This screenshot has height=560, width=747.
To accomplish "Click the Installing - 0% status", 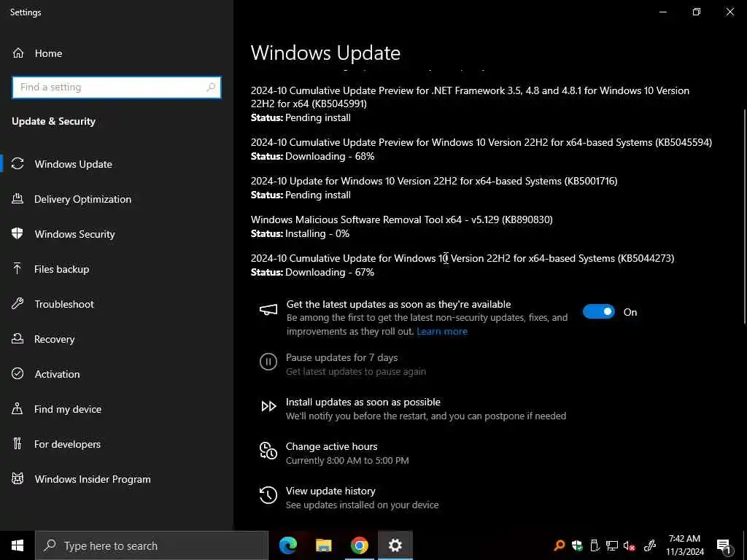I will pos(317,233).
